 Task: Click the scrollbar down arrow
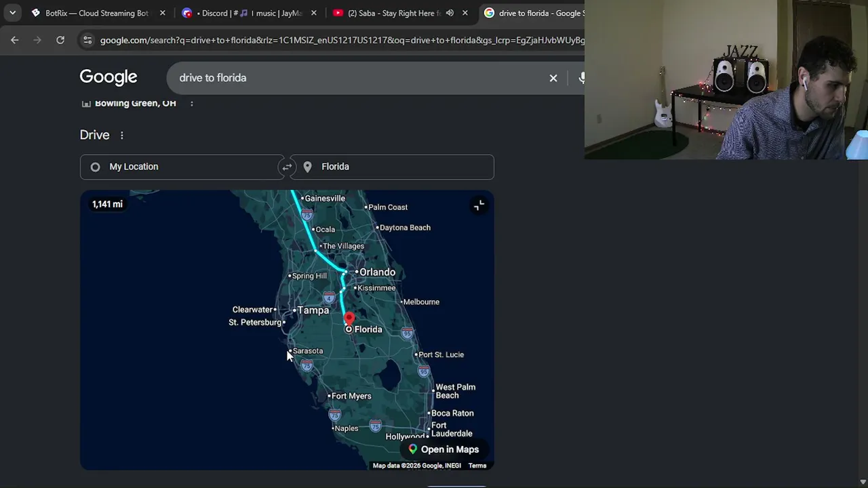[x=863, y=482]
